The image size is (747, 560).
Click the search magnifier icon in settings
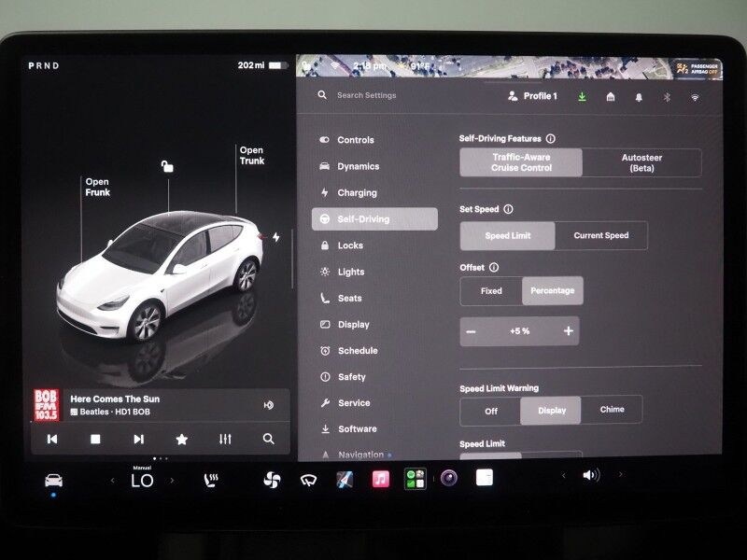(322, 95)
